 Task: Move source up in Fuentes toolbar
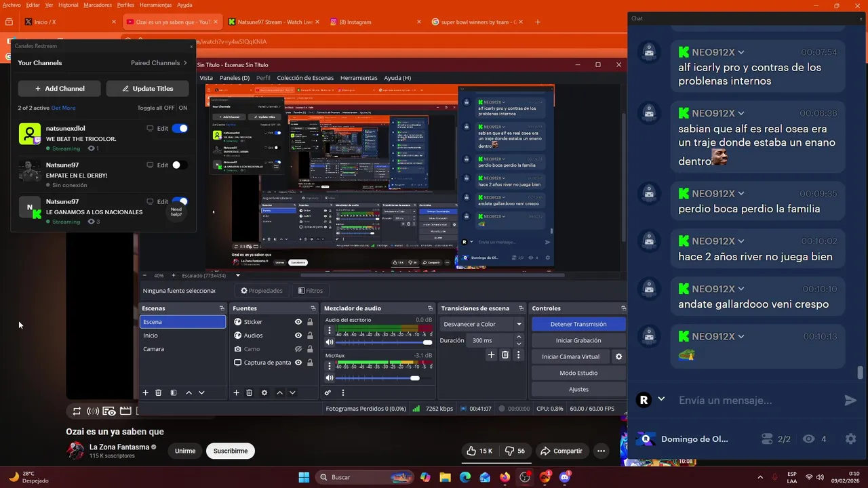pos(279,392)
